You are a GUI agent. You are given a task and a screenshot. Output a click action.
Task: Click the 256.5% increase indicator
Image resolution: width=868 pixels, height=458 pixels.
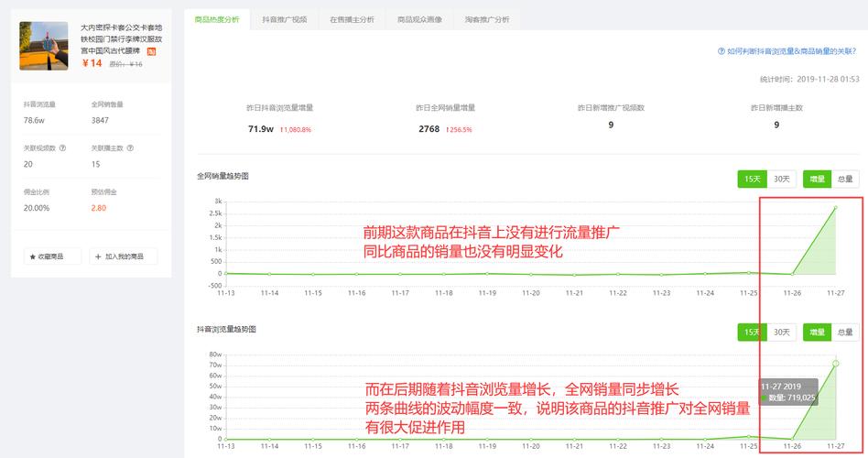click(x=459, y=129)
